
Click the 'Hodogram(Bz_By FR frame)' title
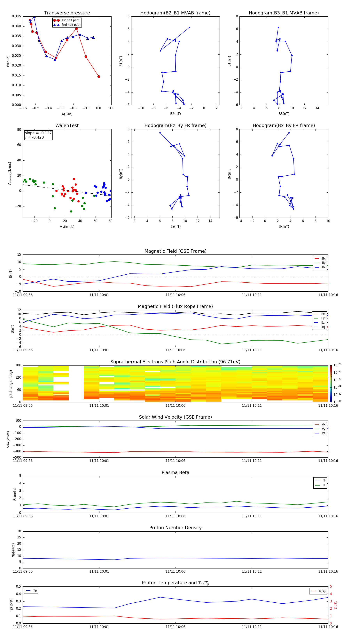click(175, 125)
